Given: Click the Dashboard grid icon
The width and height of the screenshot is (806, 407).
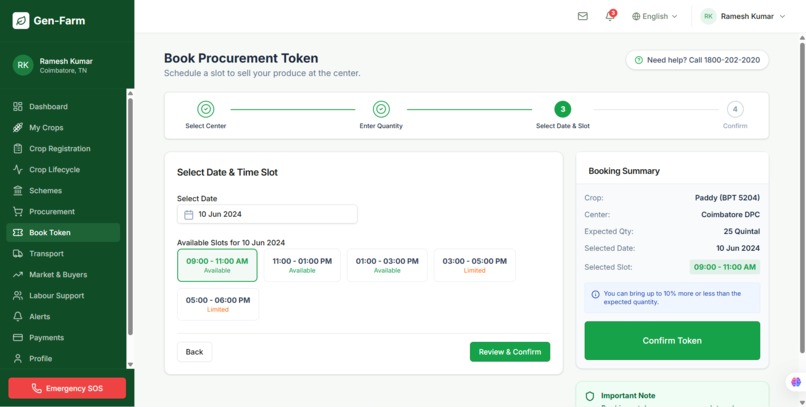Looking at the screenshot, I should [x=18, y=106].
